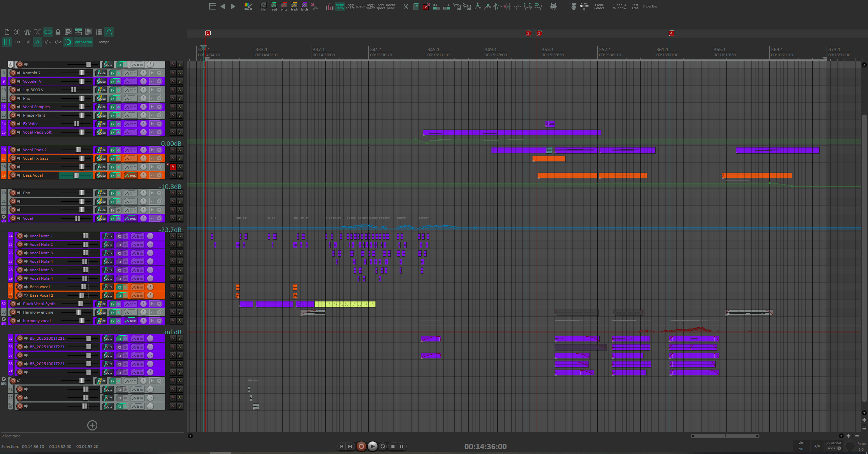Click the Auto Scroll button

point(83,42)
